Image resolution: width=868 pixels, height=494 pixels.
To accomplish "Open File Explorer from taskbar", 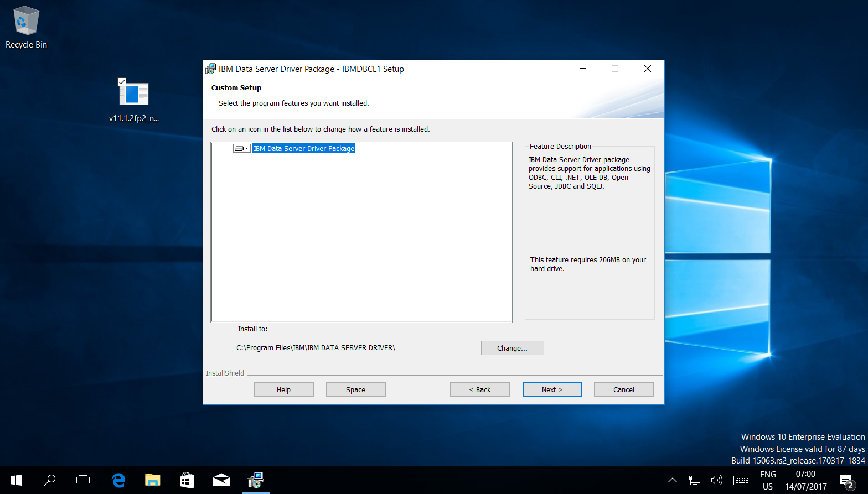I will tap(152, 480).
